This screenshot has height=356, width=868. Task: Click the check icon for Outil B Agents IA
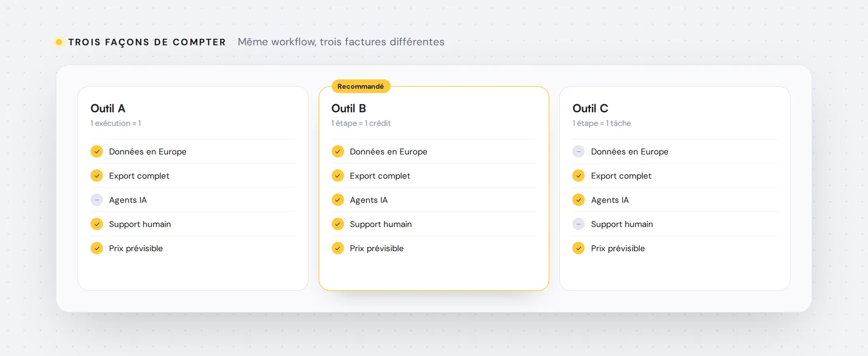pyautogui.click(x=337, y=200)
